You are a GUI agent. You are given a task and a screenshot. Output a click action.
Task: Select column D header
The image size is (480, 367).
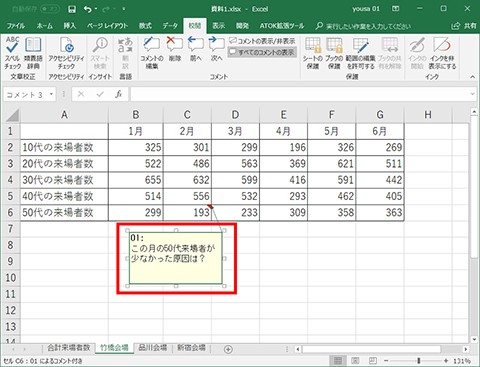235,115
